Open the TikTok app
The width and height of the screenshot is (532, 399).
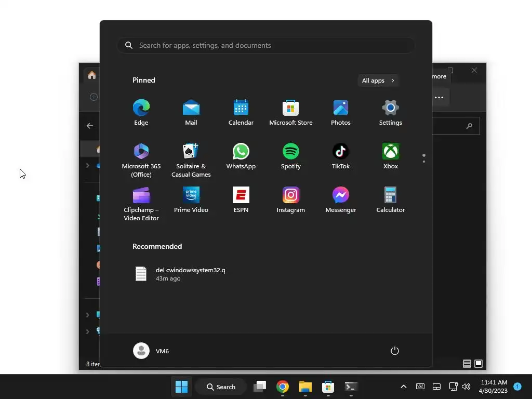[341, 156]
